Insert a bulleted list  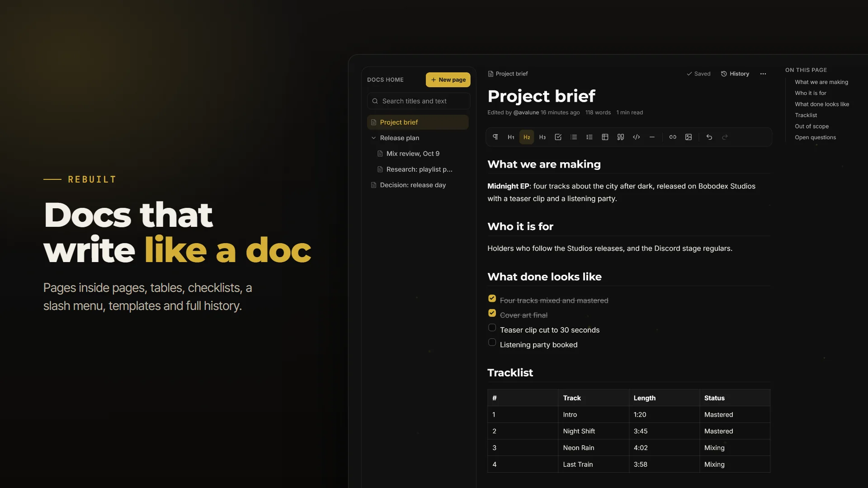(x=574, y=137)
